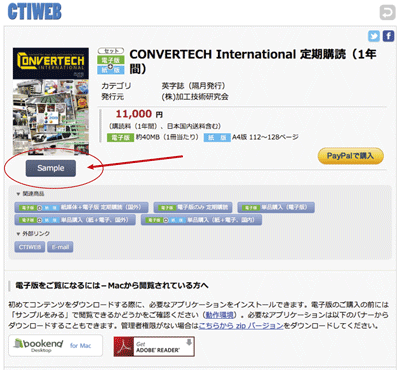Click the green 電子版 badge beside the title

111,60
